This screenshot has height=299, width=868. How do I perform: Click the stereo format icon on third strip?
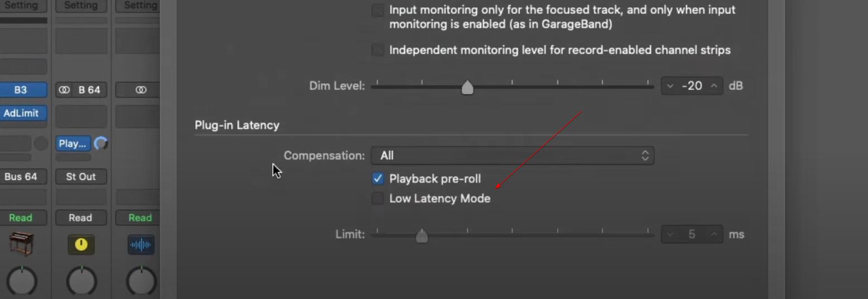pyautogui.click(x=141, y=89)
